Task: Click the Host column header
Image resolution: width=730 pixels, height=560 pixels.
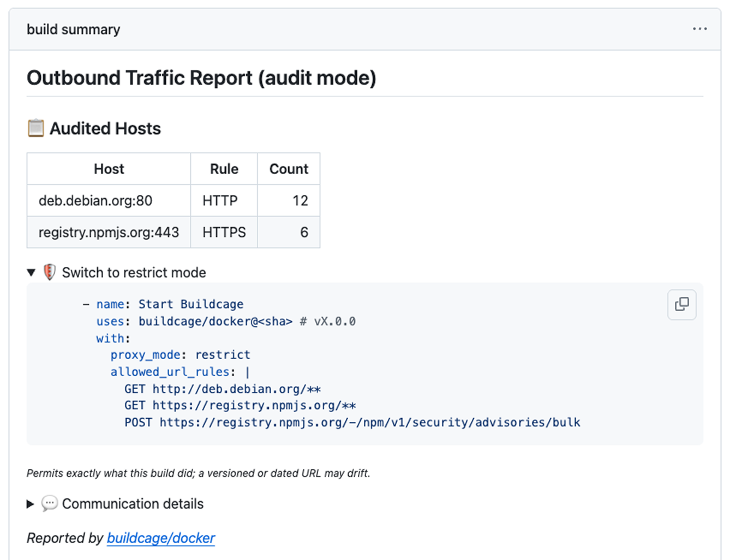Action: (109, 169)
